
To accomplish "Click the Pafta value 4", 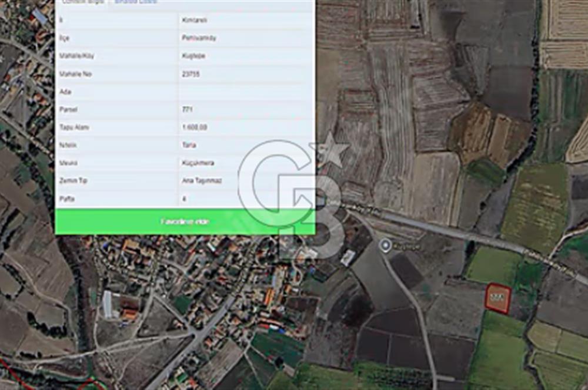I will pyautogui.click(x=185, y=199).
